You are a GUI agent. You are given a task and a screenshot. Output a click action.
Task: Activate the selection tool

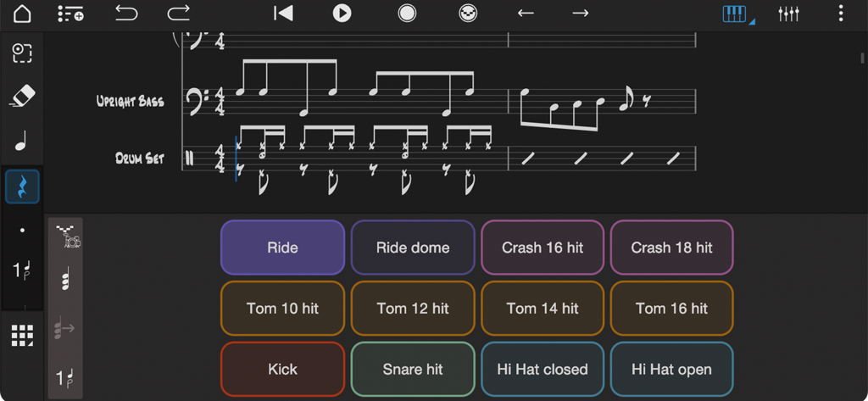point(22,53)
